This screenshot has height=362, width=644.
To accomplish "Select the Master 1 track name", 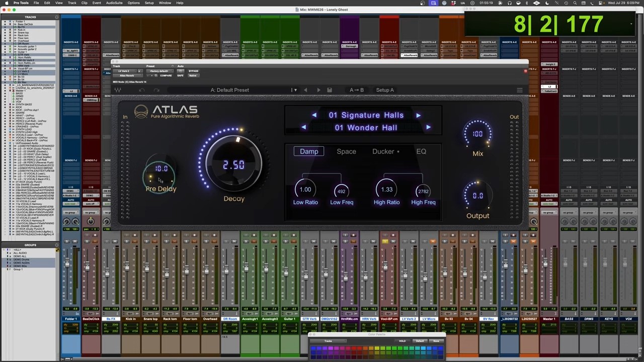I will pos(549,319).
